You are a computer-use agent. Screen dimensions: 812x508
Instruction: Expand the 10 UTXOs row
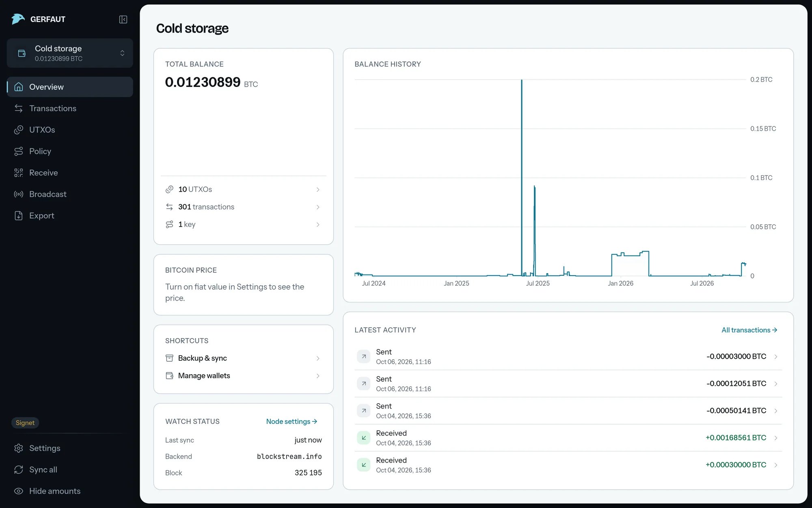243,189
